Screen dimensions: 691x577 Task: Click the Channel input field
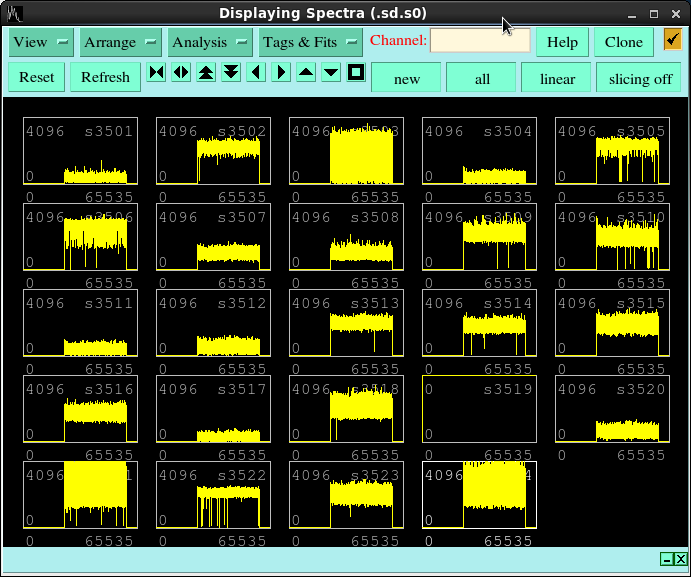480,41
